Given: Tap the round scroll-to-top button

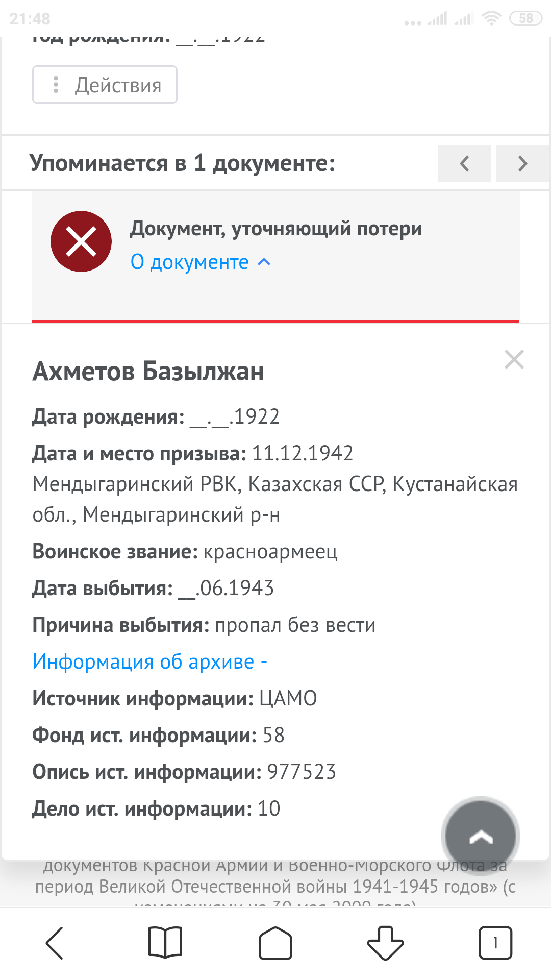Looking at the screenshot, I should 480,836.
